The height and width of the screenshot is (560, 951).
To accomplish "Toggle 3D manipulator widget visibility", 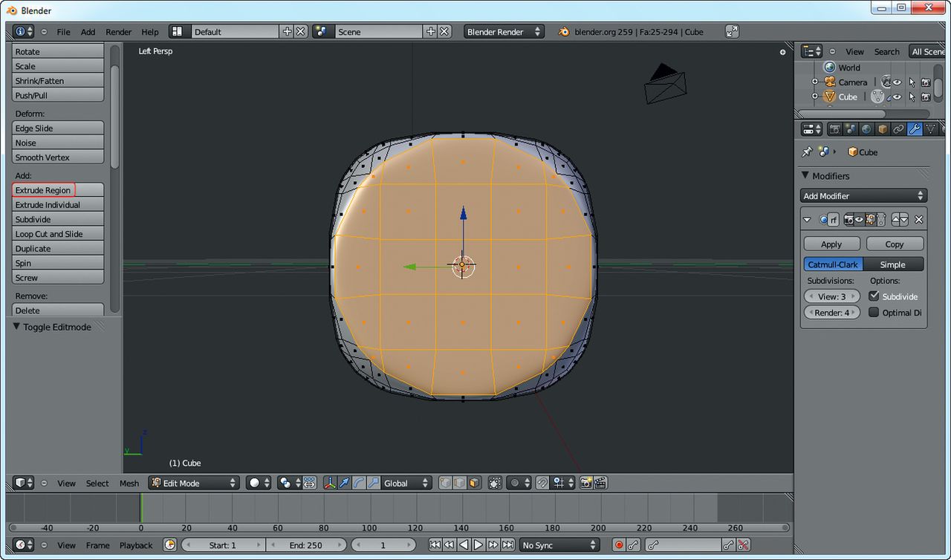I will coord(331,483).
